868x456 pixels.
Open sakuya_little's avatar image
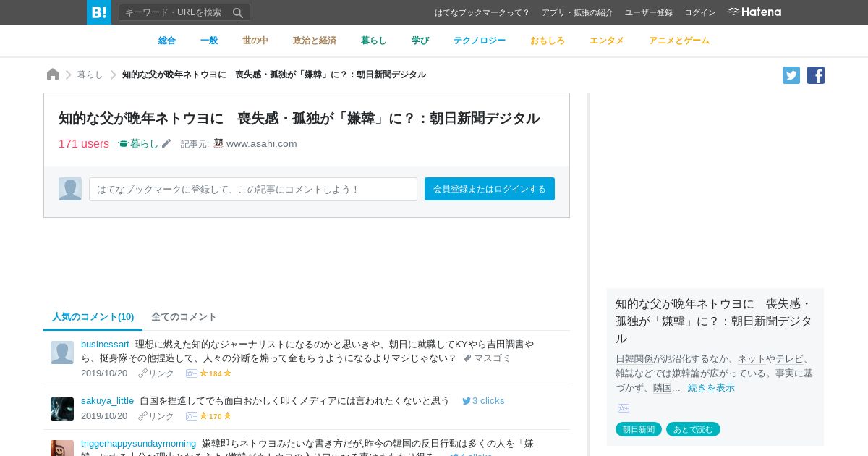click(62, 409)
